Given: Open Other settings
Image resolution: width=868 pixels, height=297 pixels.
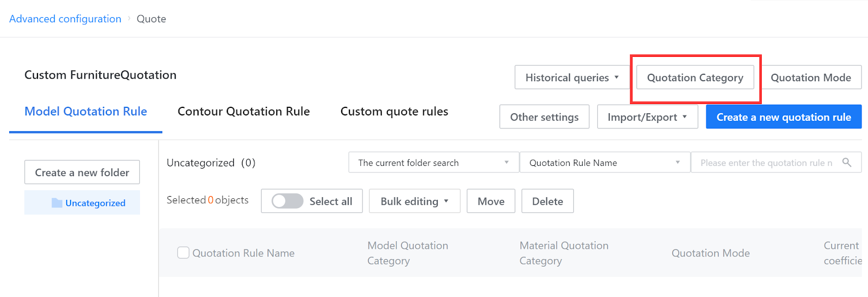Looking at the screenshot, I should (544, 117).
